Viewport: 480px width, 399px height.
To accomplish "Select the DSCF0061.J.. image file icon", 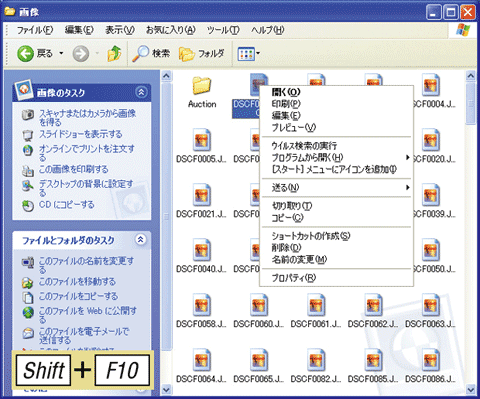I will coord(316,305).
